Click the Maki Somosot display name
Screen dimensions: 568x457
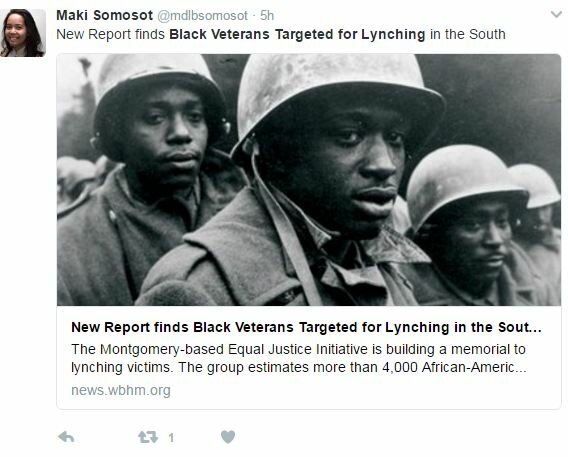point(105,15)
